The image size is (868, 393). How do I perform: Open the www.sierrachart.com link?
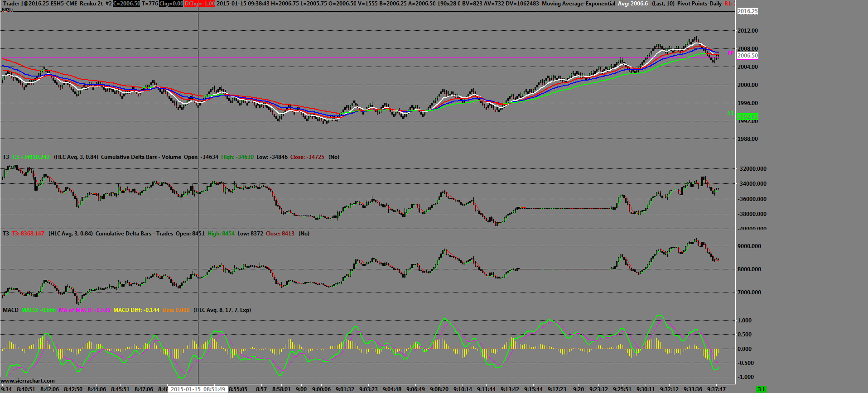(28, 381)
